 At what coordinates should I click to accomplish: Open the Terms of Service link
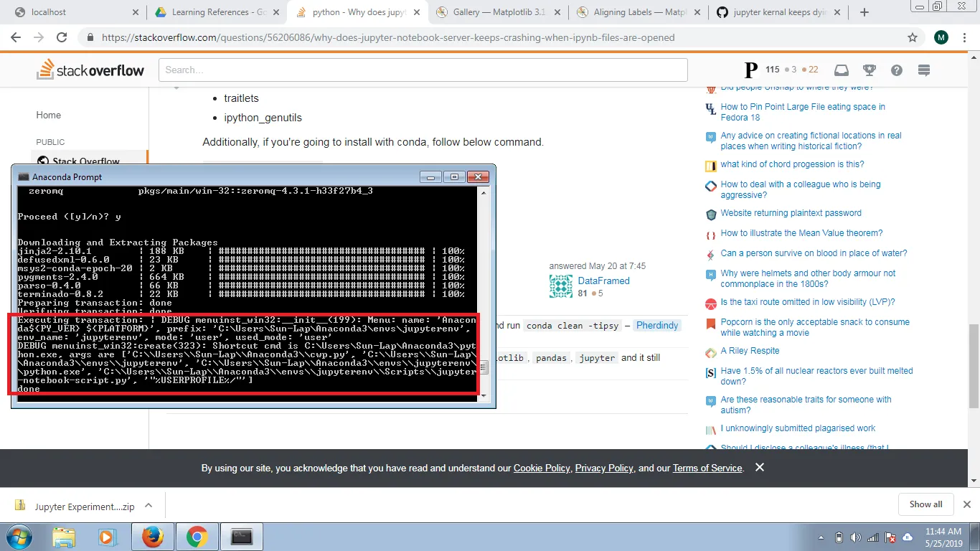707,468
